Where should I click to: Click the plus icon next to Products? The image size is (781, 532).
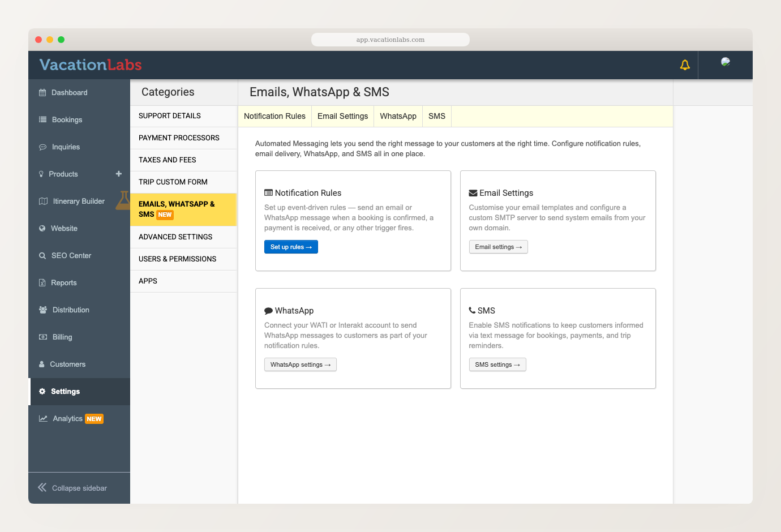tap(119, 174)
